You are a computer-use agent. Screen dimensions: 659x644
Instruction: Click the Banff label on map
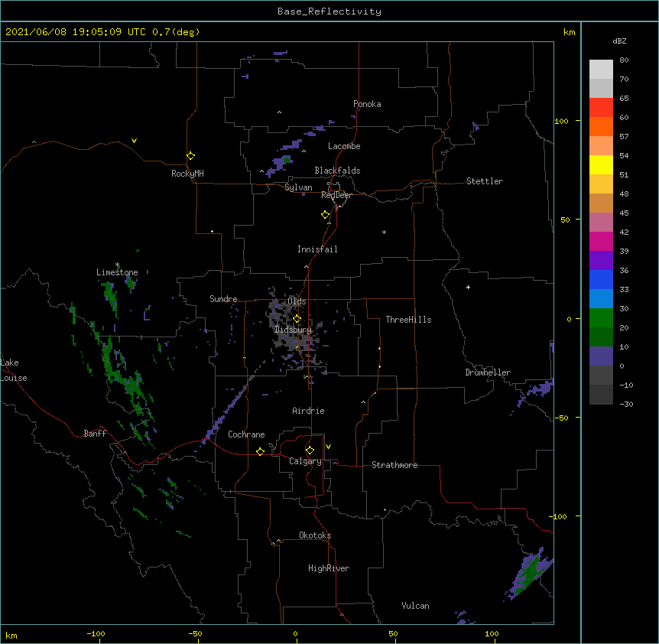95,434
